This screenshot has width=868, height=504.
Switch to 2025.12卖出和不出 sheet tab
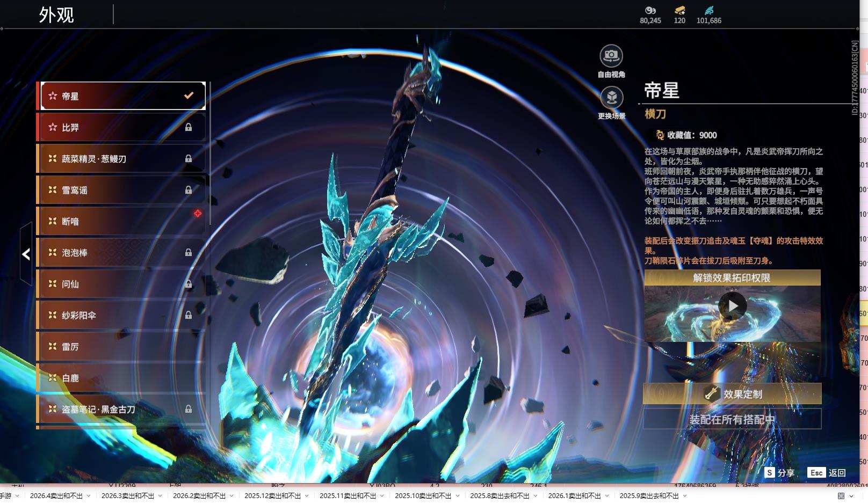point(273,496)
